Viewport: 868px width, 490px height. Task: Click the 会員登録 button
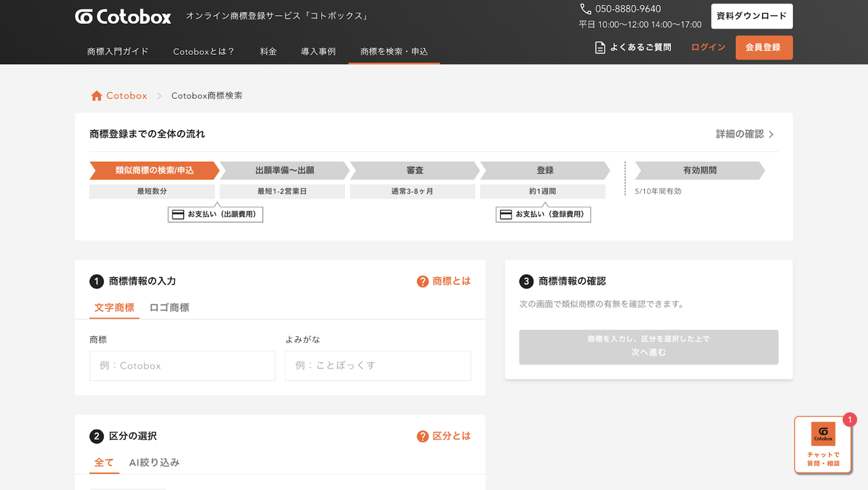764,48
